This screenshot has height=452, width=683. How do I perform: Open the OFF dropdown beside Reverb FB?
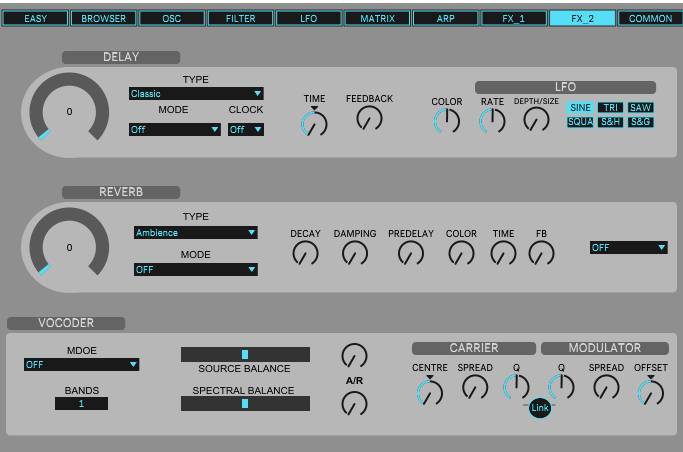(x=629, y=247)
